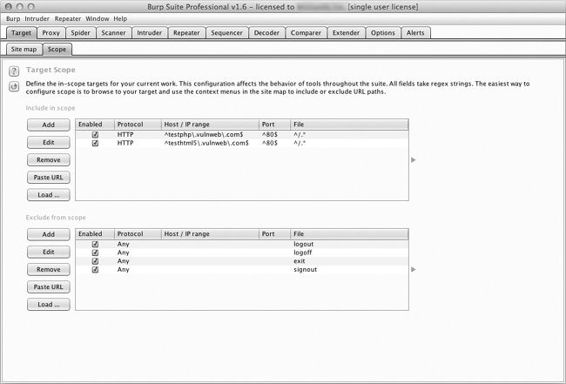This screenshot has width=566, height=384.
Task: Switch to the Decoder tab
Action: 266,33
